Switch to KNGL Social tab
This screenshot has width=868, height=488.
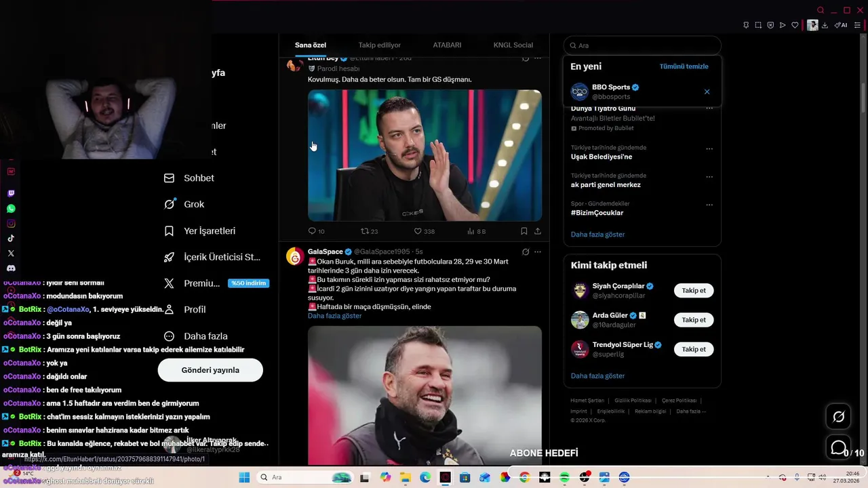click(513, 45)
